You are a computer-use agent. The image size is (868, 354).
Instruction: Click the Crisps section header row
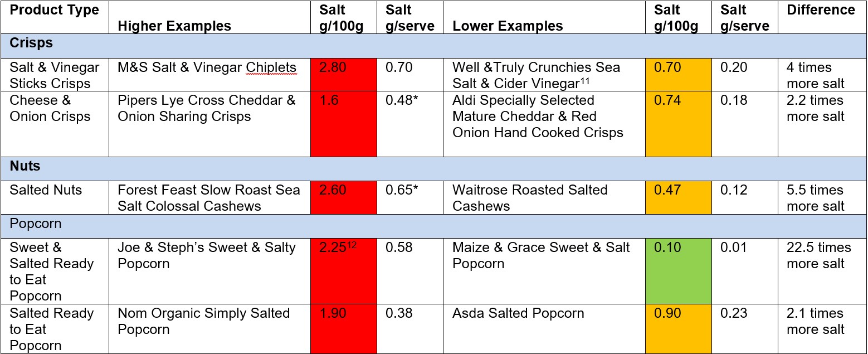433,46
